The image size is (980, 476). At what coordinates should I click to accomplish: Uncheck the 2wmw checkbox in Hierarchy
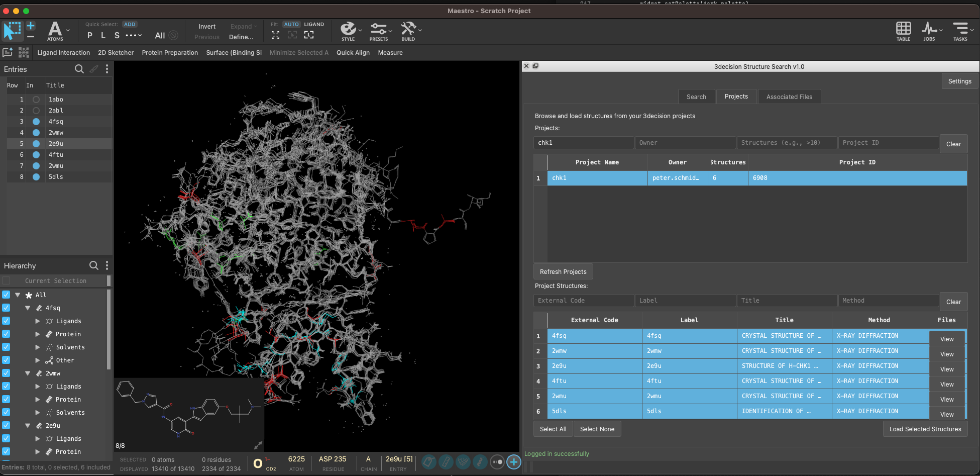6,373
